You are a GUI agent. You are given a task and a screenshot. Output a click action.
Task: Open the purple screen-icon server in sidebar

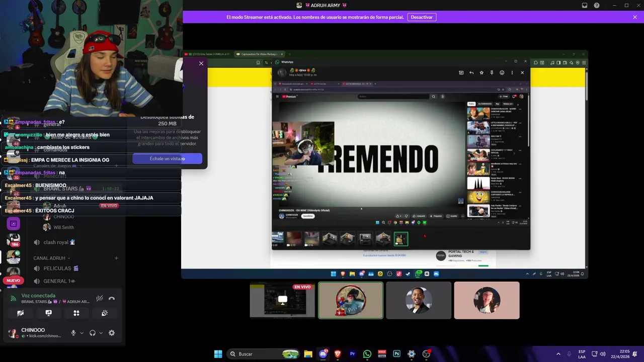(13, 224)
